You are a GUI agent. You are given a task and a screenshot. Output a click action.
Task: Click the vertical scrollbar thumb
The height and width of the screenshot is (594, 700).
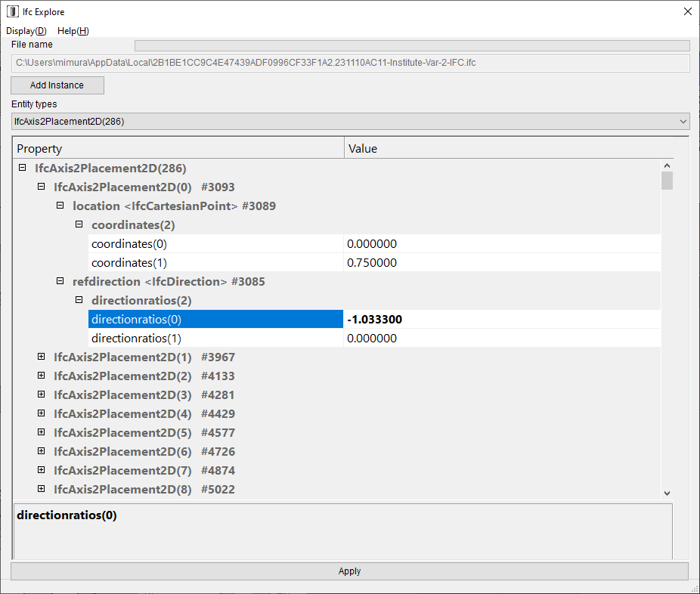click(x=667, y=181)
